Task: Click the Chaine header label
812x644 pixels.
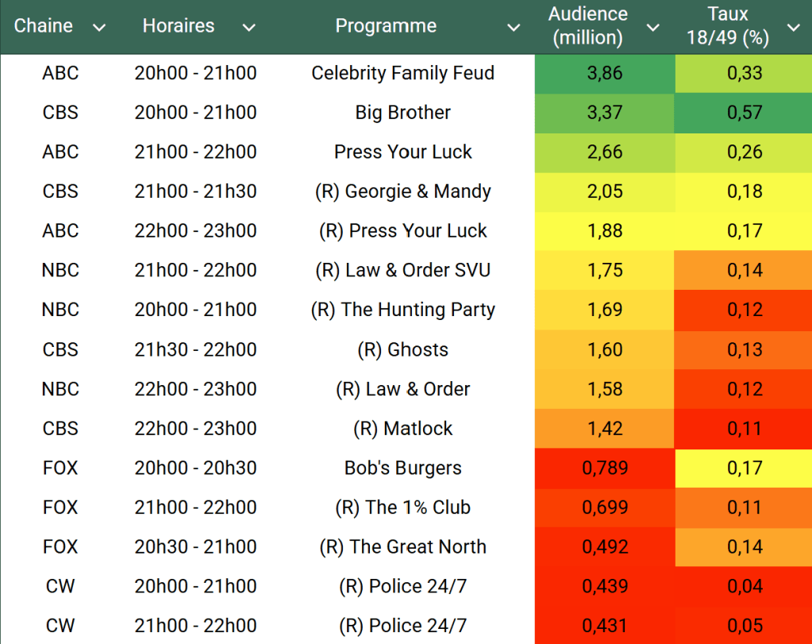Action: 44,26
